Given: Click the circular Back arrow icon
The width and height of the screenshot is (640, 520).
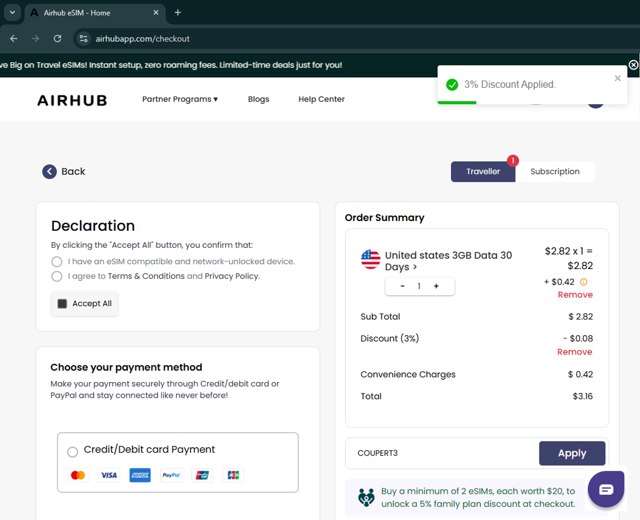Looking at the screenshot, I should pos(49,171).
